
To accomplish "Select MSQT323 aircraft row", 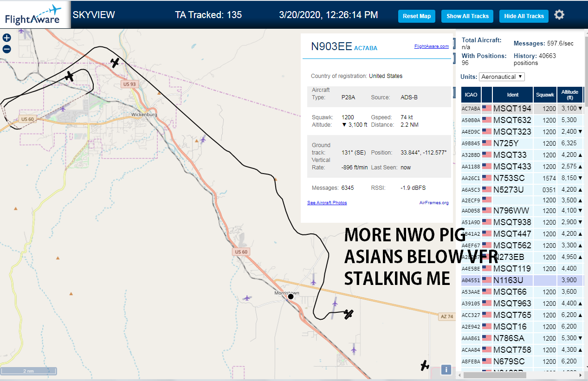I will (x=522, y=132).
